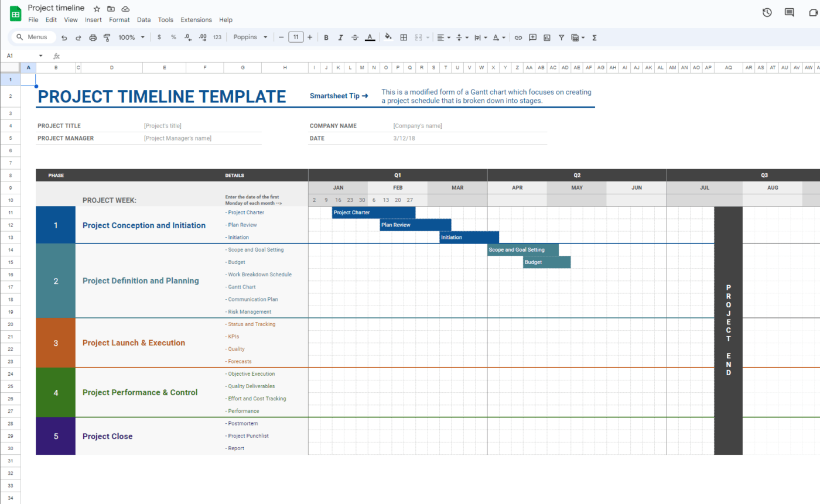Click the Insert comment icon
Image resolution: width=820 pixels, height=504 pixels.
coord(532,37)
